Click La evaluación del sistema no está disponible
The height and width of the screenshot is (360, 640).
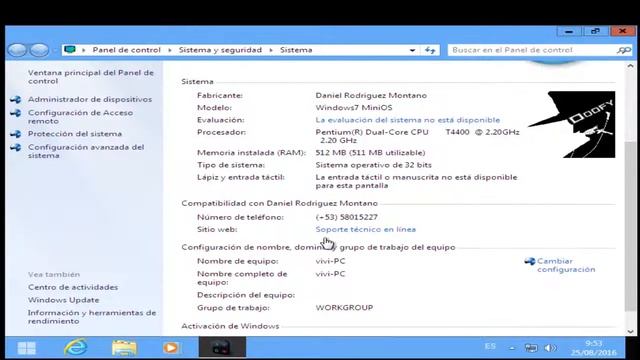408,120
